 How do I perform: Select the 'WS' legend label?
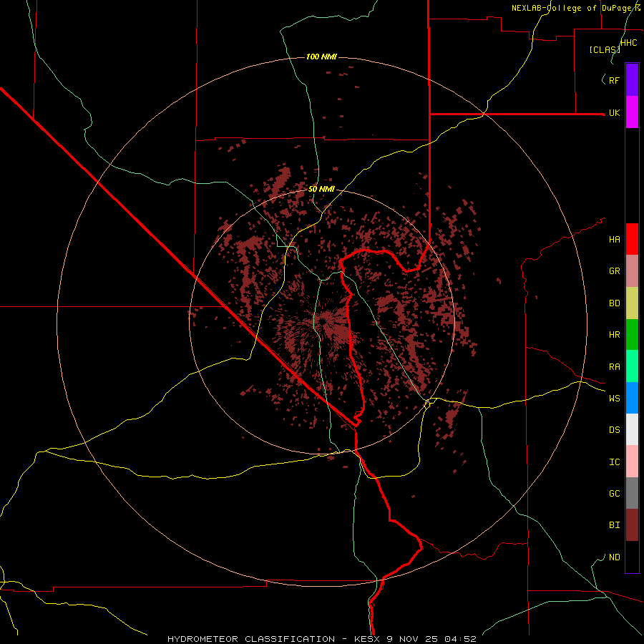(614, 399)
